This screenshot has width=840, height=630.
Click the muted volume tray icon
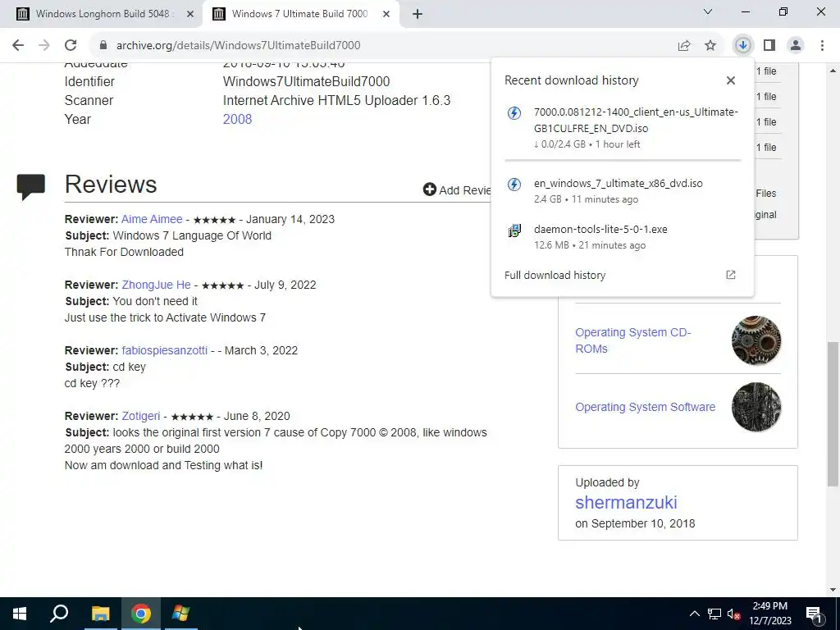pos(733,614)
